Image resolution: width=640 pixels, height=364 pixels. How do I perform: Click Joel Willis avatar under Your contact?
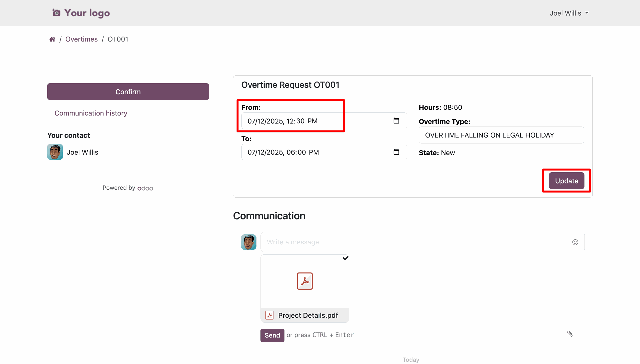click(55, 152)
